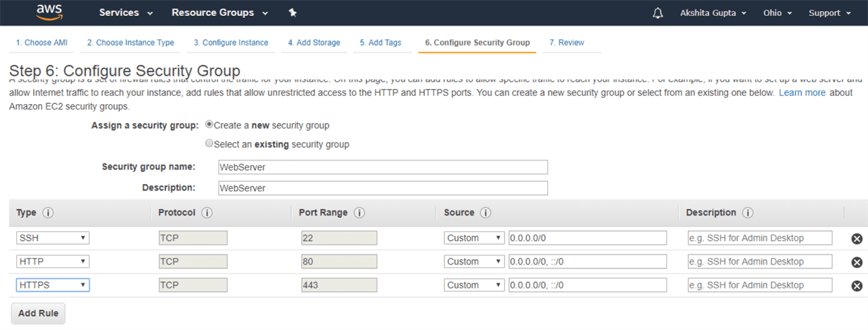Expand the Services menu
868x330 pixels.
(x=126, y=13)
